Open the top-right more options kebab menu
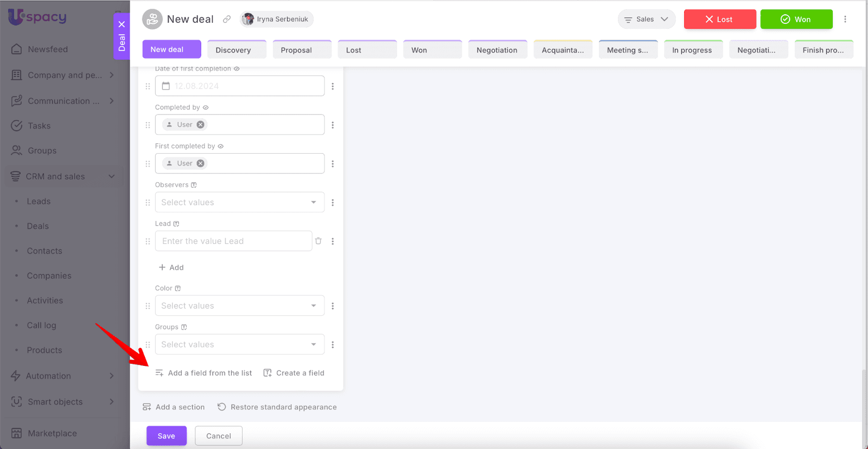Image resolution: width=868 pixels, height=449 pixels. coord(845,19)
